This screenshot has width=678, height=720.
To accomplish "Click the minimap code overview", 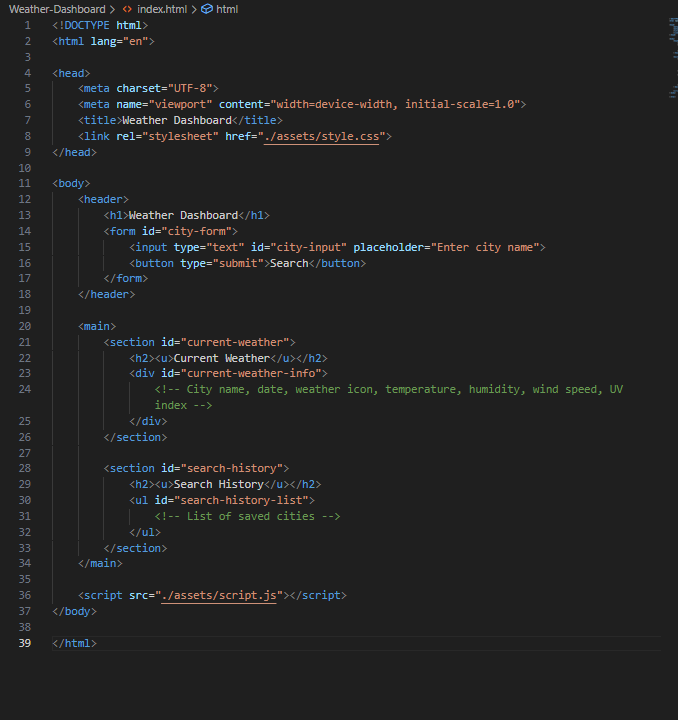I will click(x=673, y=57).
